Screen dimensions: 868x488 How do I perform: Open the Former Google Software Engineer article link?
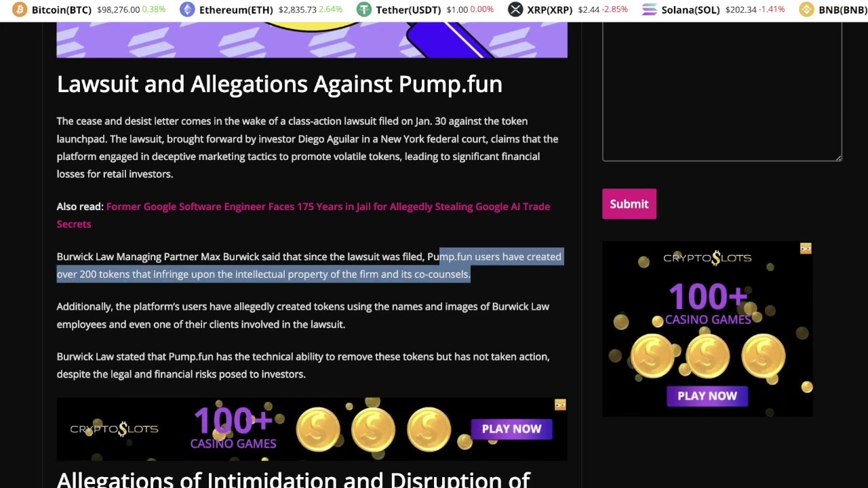tap(303, 215)
